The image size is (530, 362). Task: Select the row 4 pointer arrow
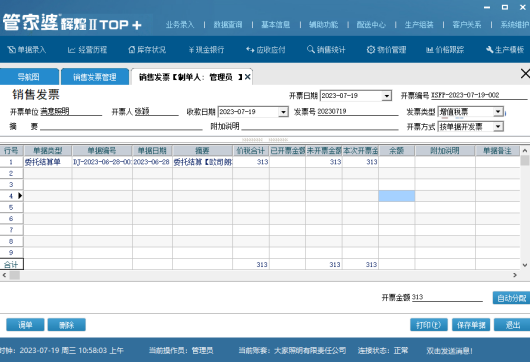point(20,195)
